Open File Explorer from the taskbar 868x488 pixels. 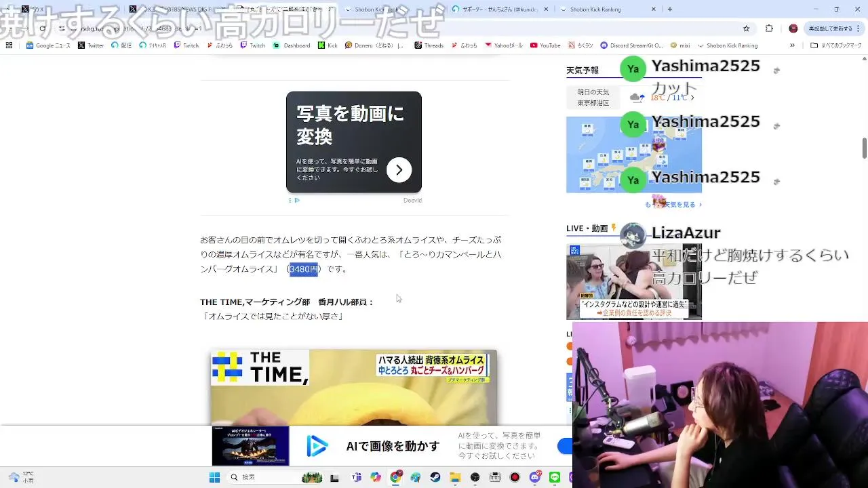pyautogui.click(x=455, y=477)
